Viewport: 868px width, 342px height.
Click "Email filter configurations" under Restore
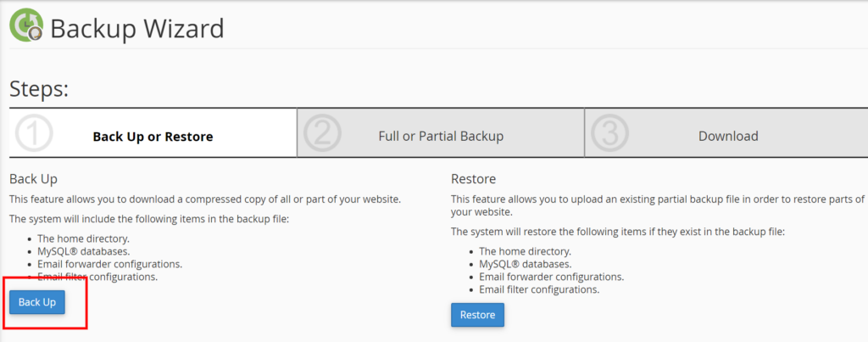[539, 289]
